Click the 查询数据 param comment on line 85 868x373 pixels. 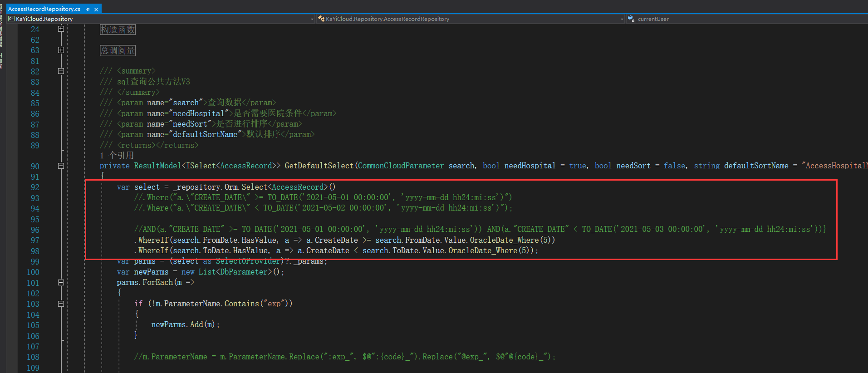[225, 103]
